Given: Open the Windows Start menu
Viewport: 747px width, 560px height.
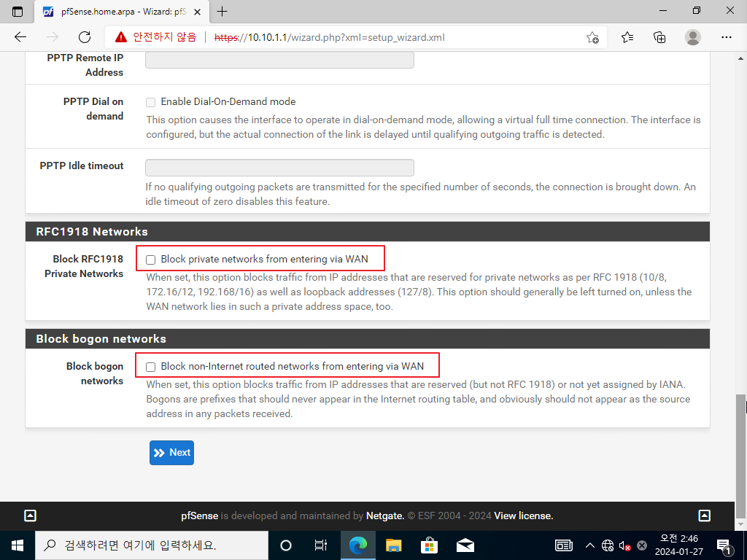Looking at the screenshot, I should click(18, 545).
